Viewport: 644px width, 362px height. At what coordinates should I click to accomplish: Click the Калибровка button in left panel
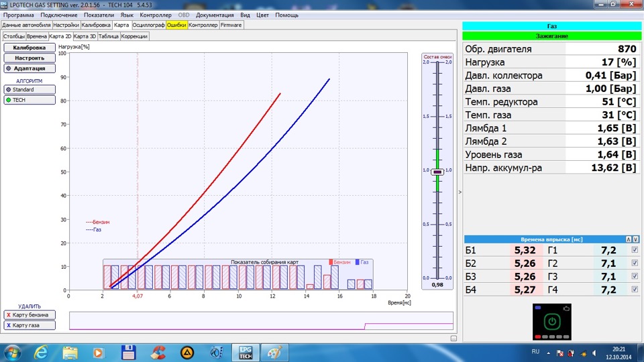pyautogui.click(x=30, y=47)
